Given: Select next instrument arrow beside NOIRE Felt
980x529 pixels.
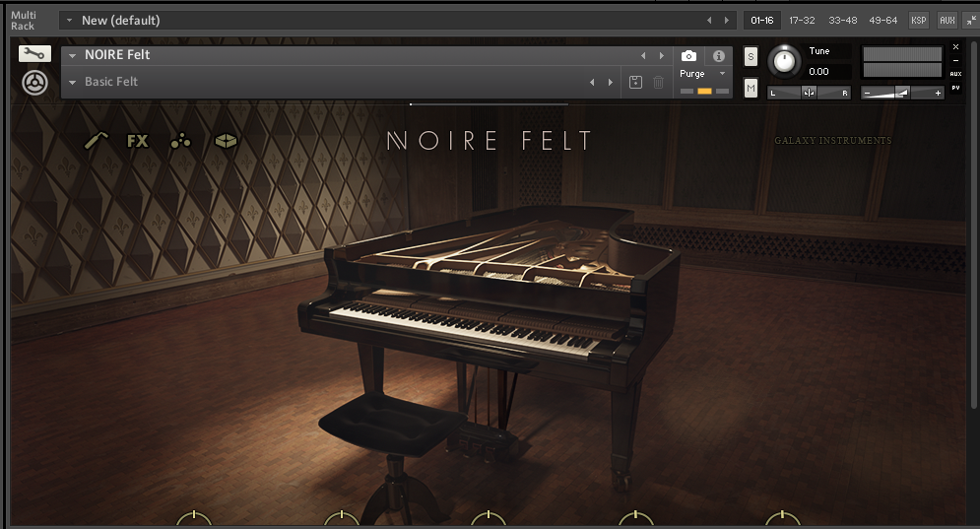Looking at the screenshot, I should 661,55.
